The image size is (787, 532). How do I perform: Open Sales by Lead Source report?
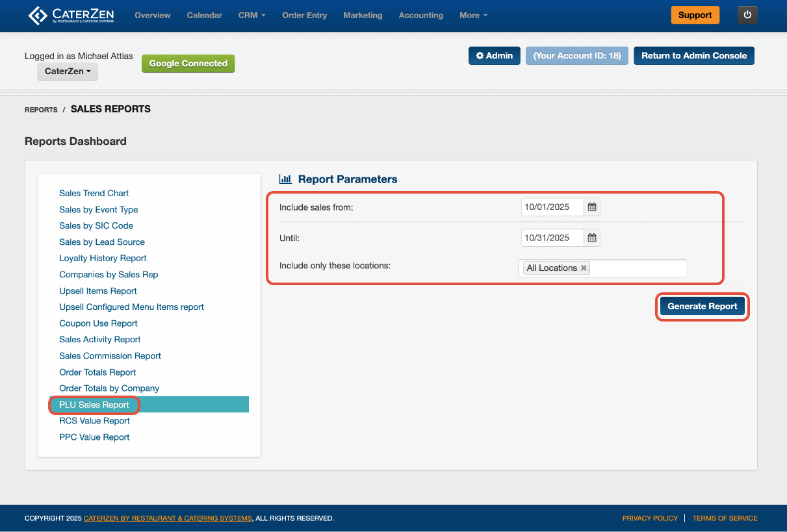pos(102,242)
